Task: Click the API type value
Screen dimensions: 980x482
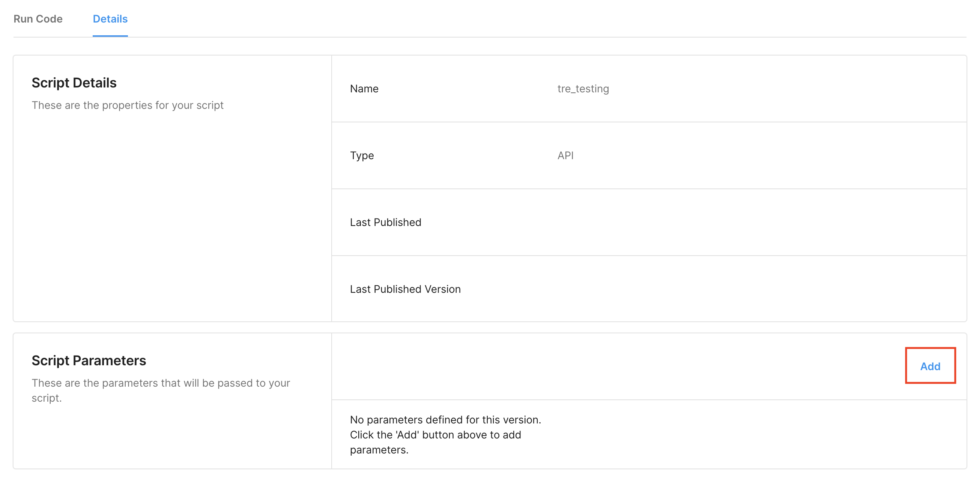Action: pyautogui.click(x=565, y=155)
